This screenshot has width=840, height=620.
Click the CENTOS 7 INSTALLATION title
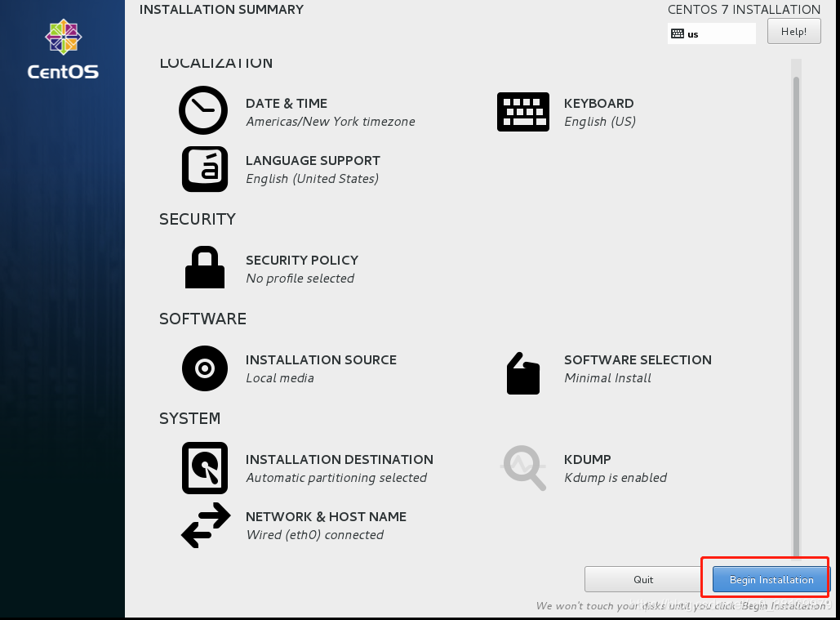tap(744, 10)
